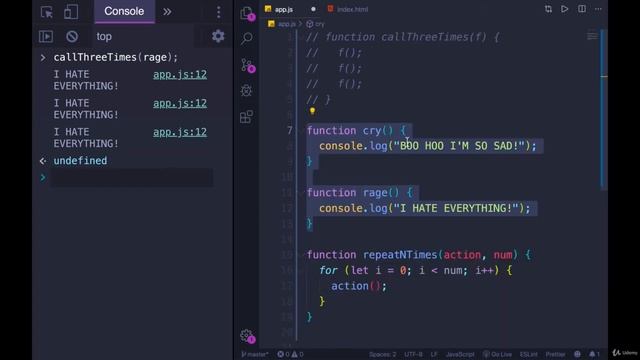Viewport: 640px width, 360px height.
Task: Change LF end of line sequence
Action: pyautogui.click(x=433, y=354)
